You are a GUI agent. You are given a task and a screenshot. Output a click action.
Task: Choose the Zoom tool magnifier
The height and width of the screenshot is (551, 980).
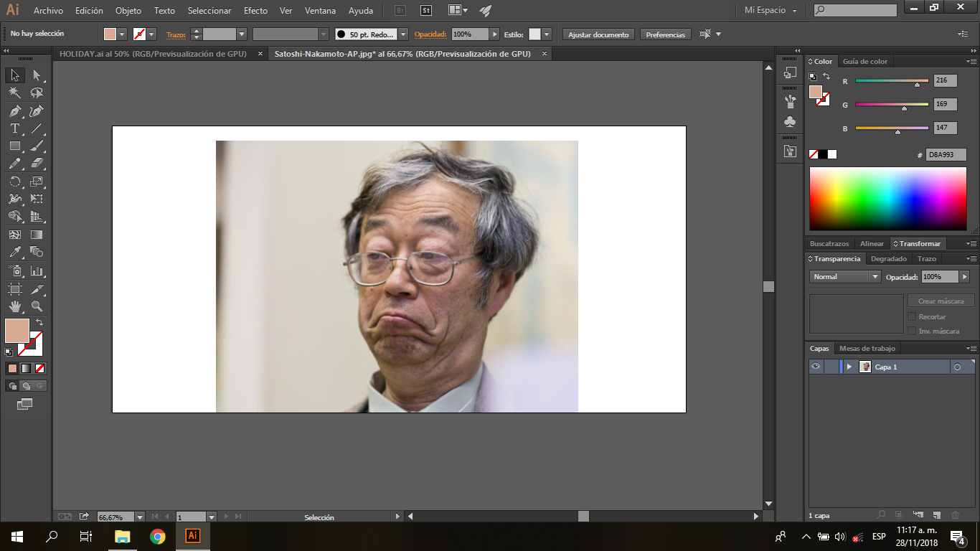[x=37, y=306]
